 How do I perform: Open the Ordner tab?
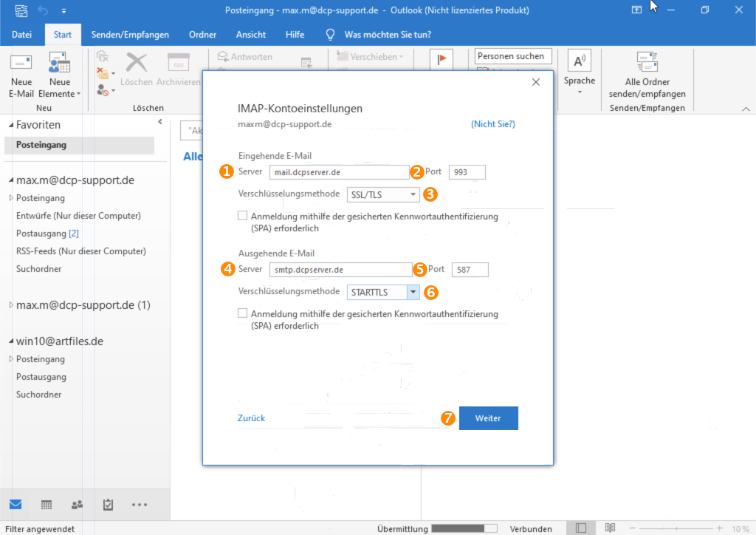[202, 34]
